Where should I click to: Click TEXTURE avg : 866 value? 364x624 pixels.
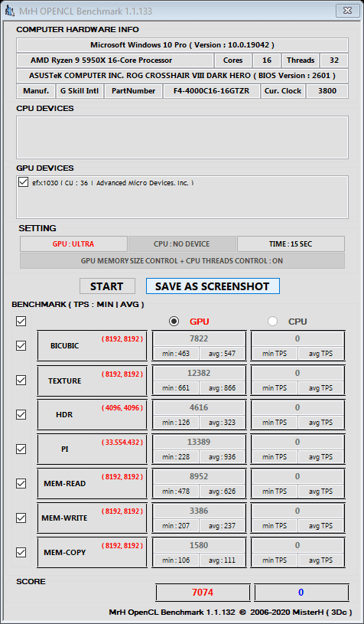(222, 388)
